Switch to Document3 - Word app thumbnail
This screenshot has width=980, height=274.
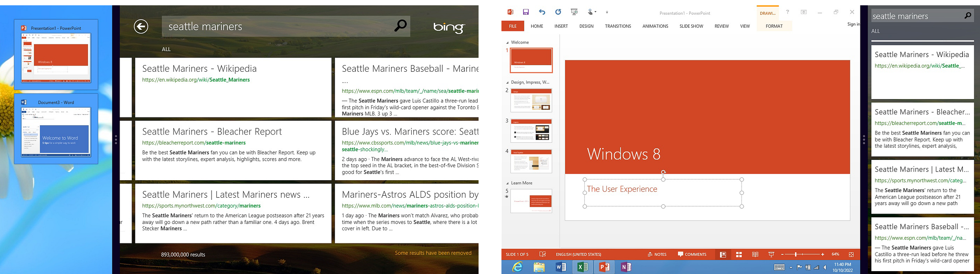(56, 129)
